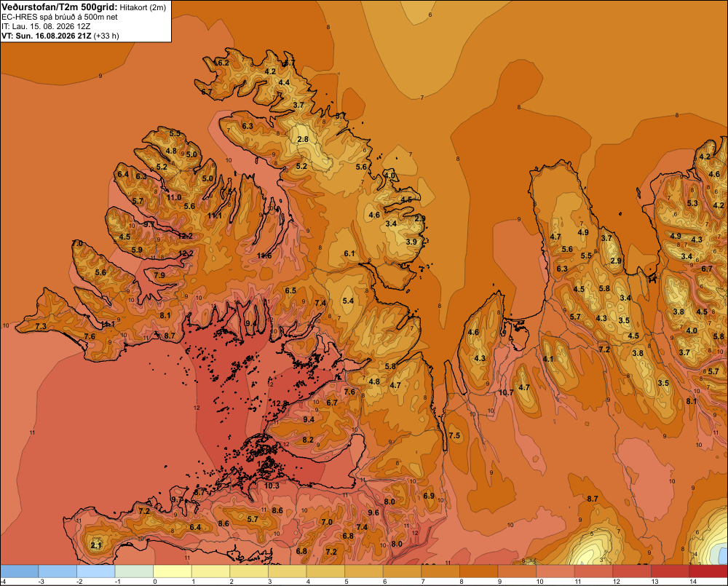
Task: Click the 3.9 temperature value on the map
Action: [411, 242]
